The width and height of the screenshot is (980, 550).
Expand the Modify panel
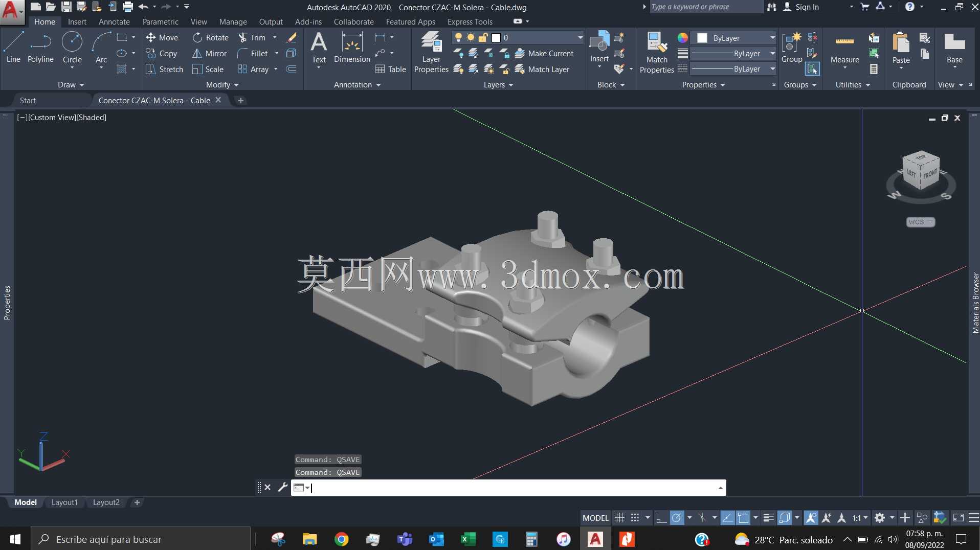[x=222, y=85]
